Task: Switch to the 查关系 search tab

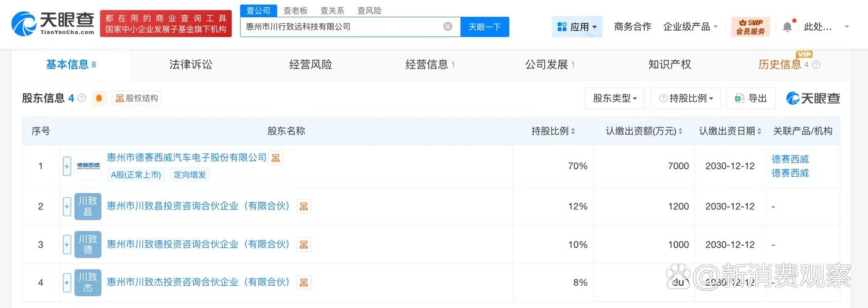Action: click(332, 10)
